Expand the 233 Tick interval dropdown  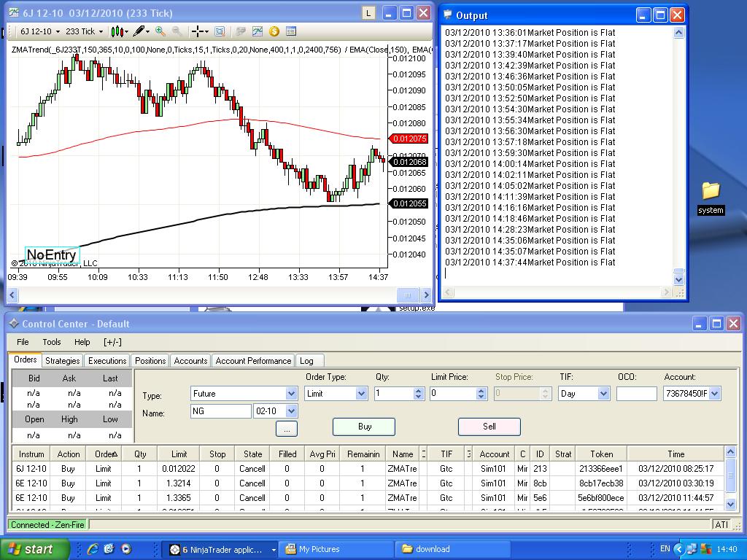tap(101, 31)
